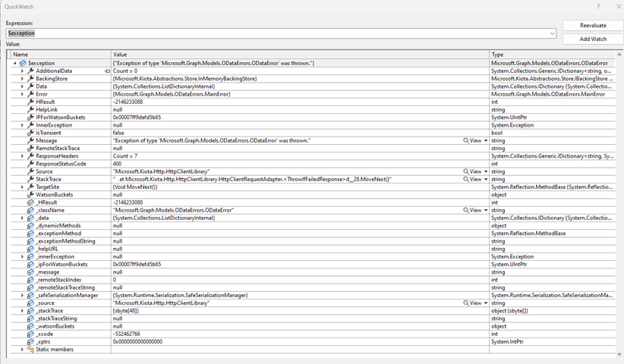Expand the BackingStore property

pyautogui.click(x=22, y=79)
